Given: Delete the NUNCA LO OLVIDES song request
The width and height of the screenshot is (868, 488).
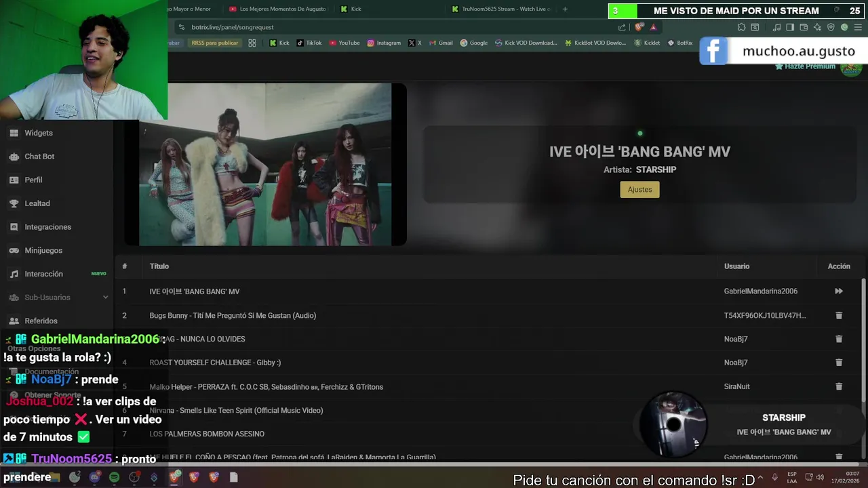Looking at the screenshot, I should (839, 339).
